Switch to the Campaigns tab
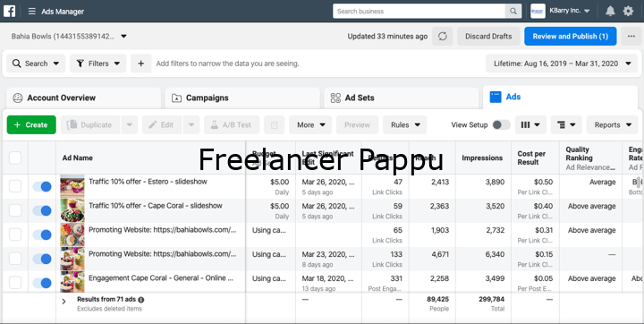The image size is (644, 324). point(242,98)
